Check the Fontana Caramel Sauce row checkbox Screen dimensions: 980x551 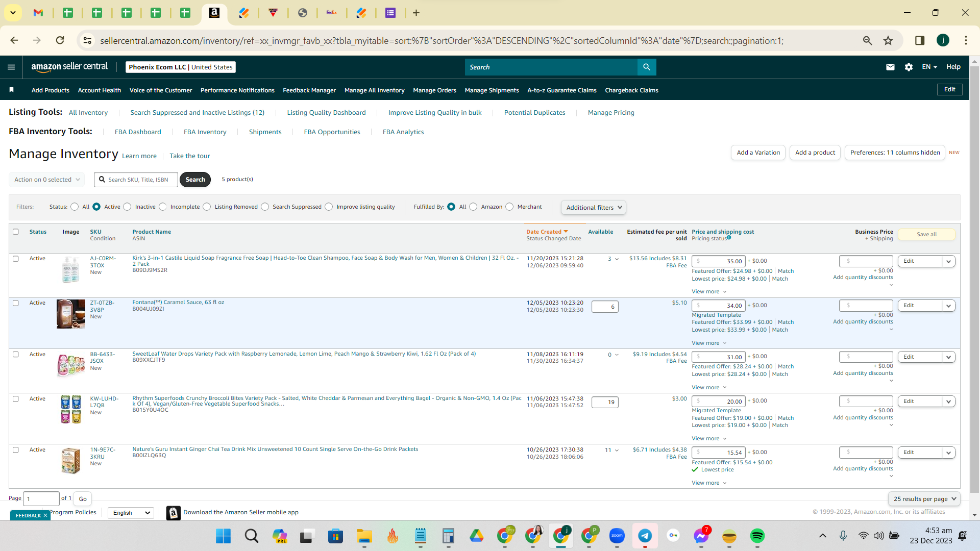click(x=16, y=303)
